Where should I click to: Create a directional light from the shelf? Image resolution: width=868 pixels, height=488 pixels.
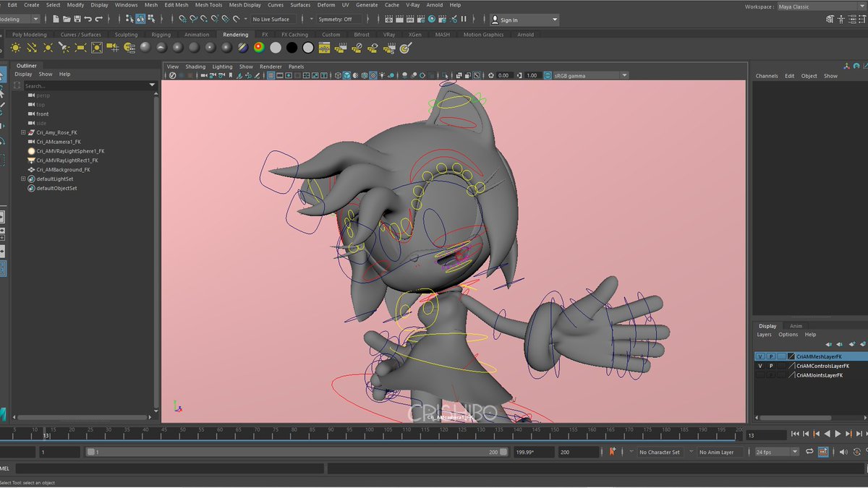click(32, 48)
